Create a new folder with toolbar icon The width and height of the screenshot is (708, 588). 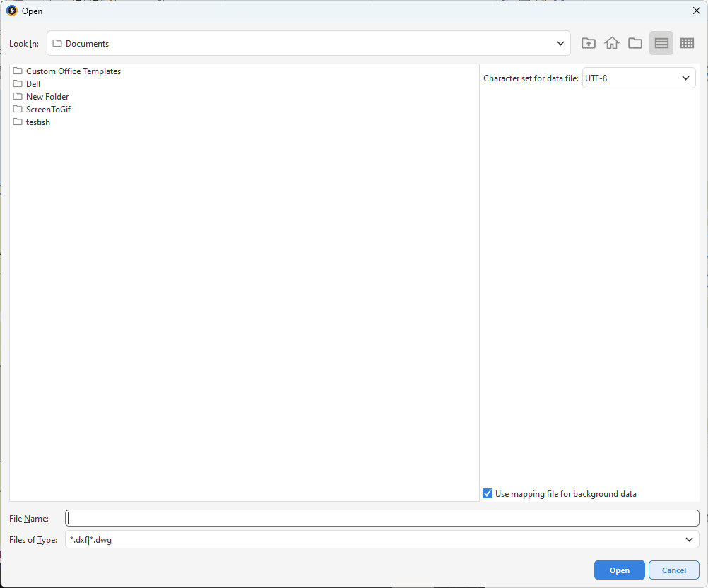click(635, 43)
